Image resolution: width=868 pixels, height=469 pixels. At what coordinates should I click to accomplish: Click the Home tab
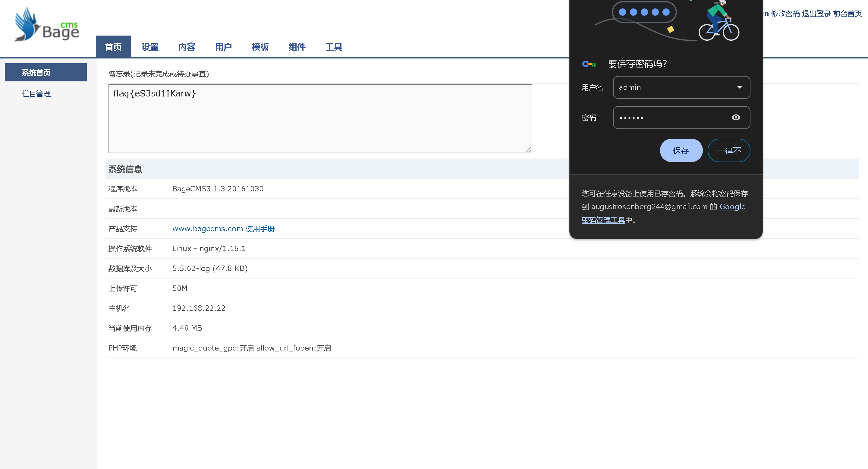(113, 47)
